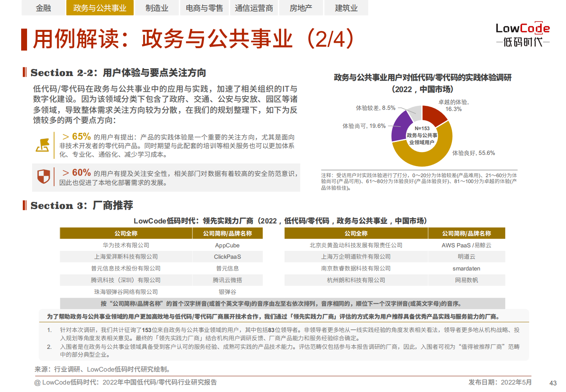Click the > 60% statistic text
The height and width of the screenshot is (392, 566).
[76, 172]
